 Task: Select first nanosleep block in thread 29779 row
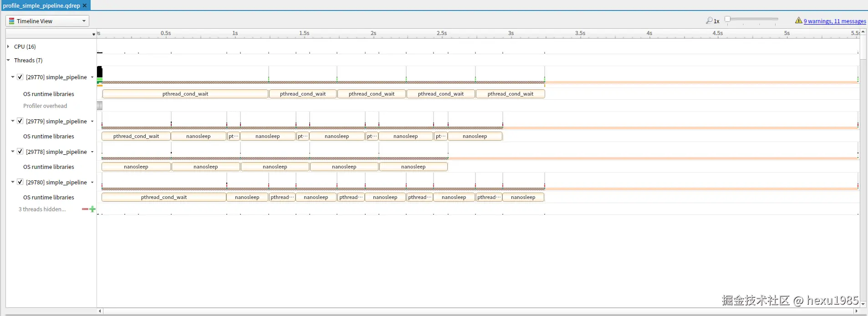pos(199,136)
